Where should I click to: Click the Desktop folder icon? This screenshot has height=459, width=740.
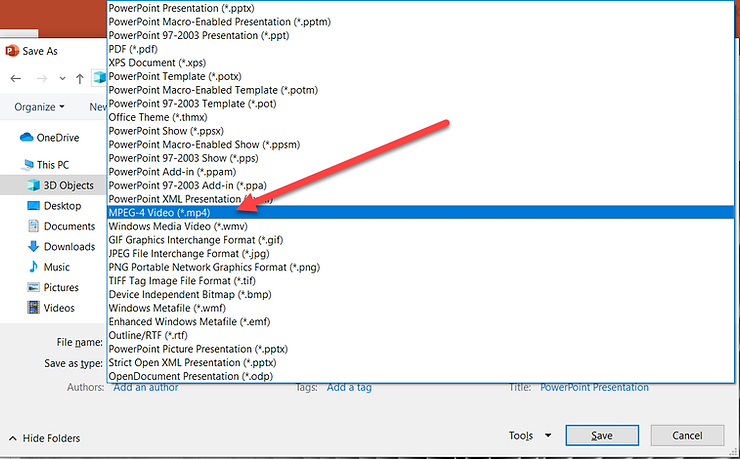33,205
